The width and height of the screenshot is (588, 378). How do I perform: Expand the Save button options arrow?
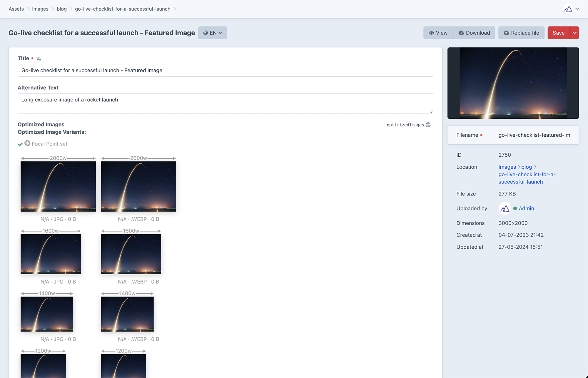574,33
